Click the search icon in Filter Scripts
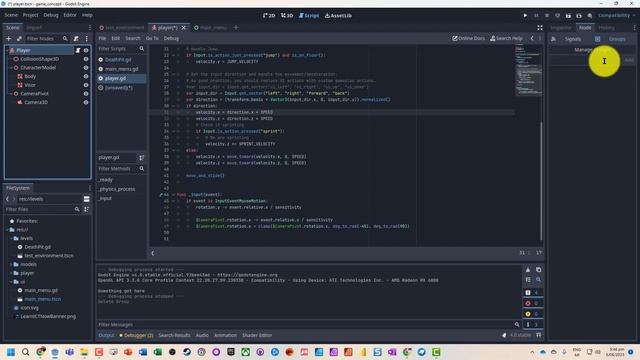 [x=142, y=49]
